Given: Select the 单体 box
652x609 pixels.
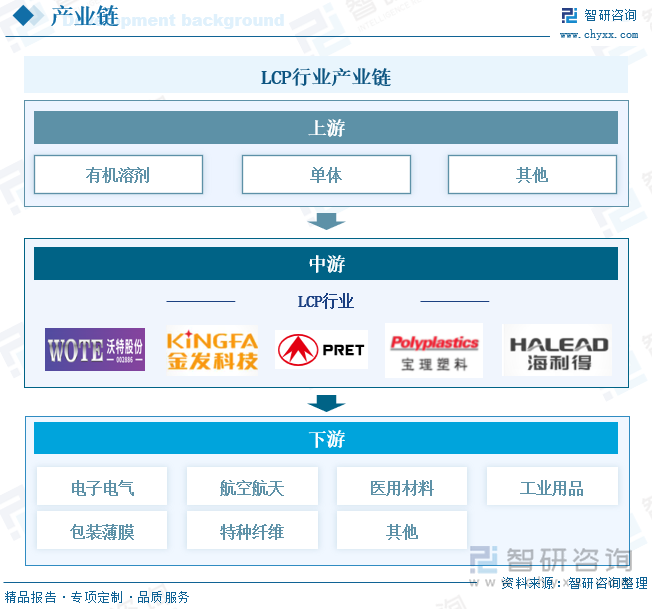Looking at the screenshot, I should pos(326,175).
